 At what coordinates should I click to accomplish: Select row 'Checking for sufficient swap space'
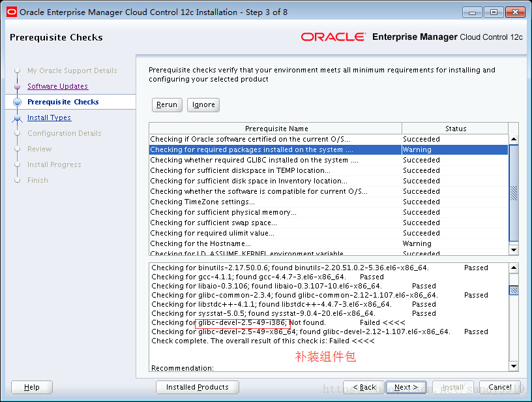point(329,223)
